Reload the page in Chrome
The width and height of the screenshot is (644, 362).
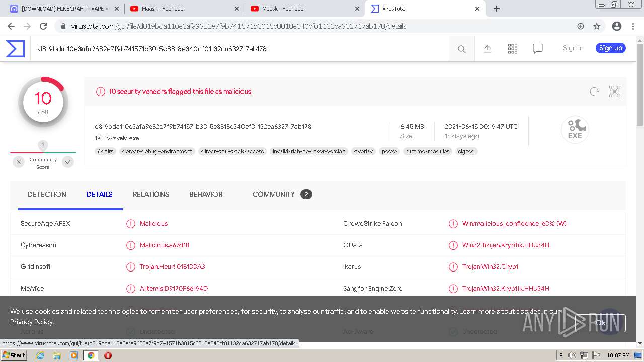(43, 26)
